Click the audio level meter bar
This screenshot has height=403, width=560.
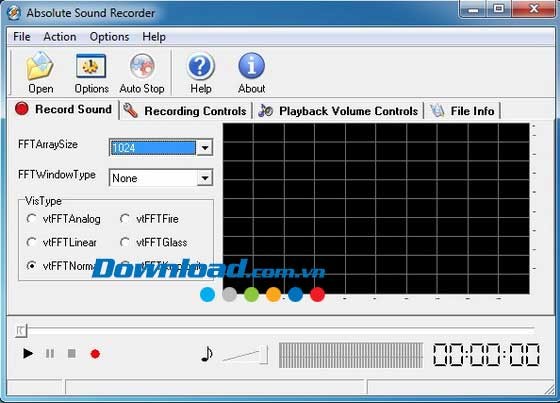[351, 355]
